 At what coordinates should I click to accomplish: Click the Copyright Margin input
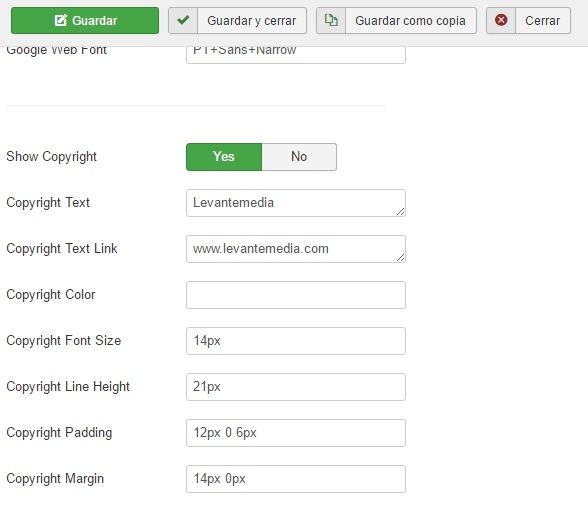tap(296, 479)
